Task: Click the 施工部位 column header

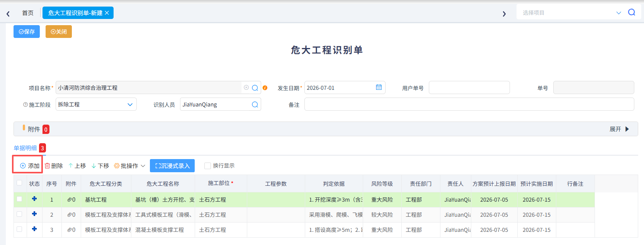Action: coord(221,183)
